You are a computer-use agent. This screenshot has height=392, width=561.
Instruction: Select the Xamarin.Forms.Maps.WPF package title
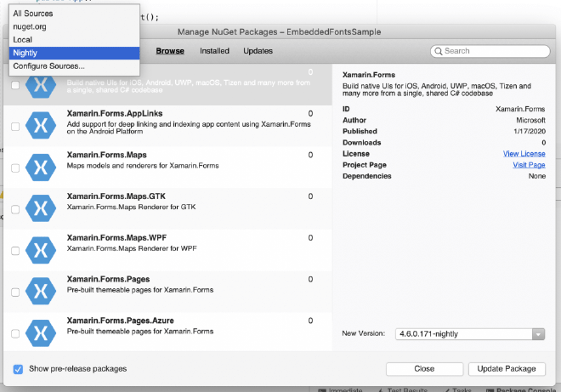pos(116,238)
